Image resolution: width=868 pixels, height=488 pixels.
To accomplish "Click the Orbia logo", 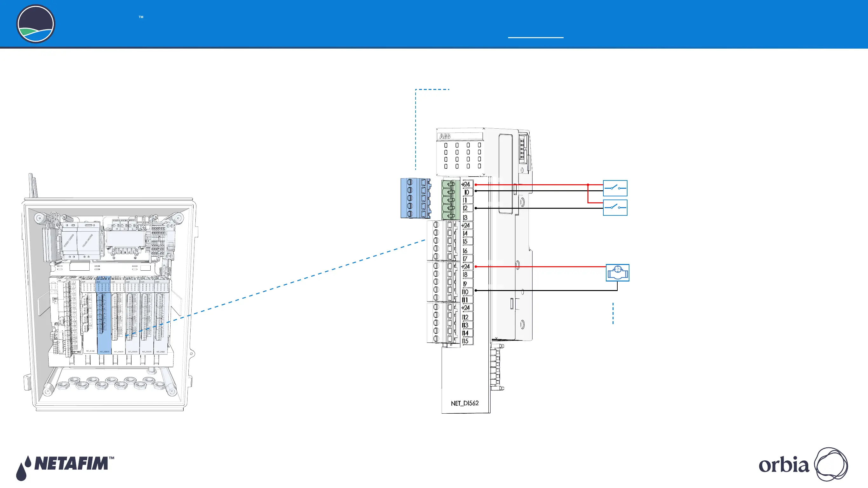I will tap(803, 464).
